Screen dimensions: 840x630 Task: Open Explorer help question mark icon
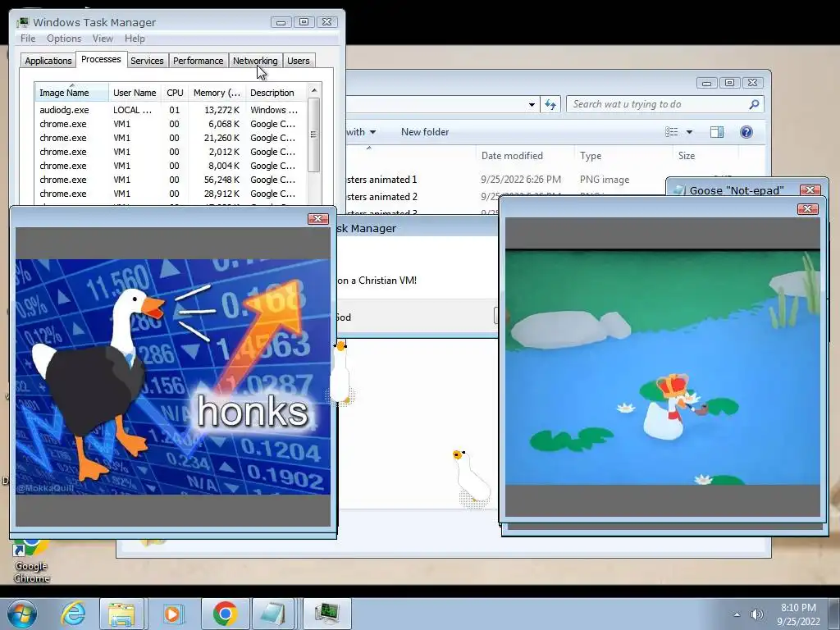click(746, 132)
